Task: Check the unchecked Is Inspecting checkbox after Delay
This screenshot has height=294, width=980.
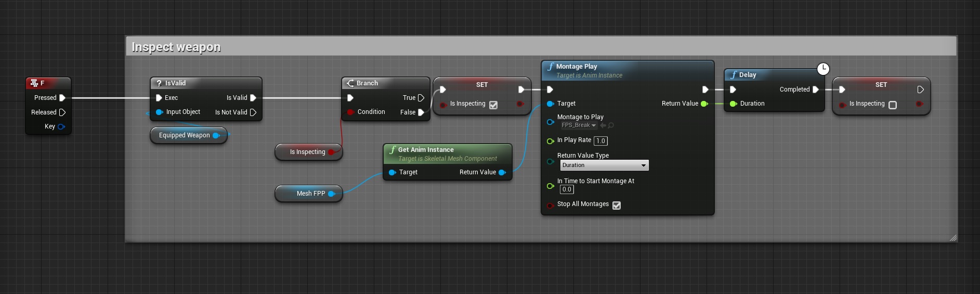Action: point(893,105)
